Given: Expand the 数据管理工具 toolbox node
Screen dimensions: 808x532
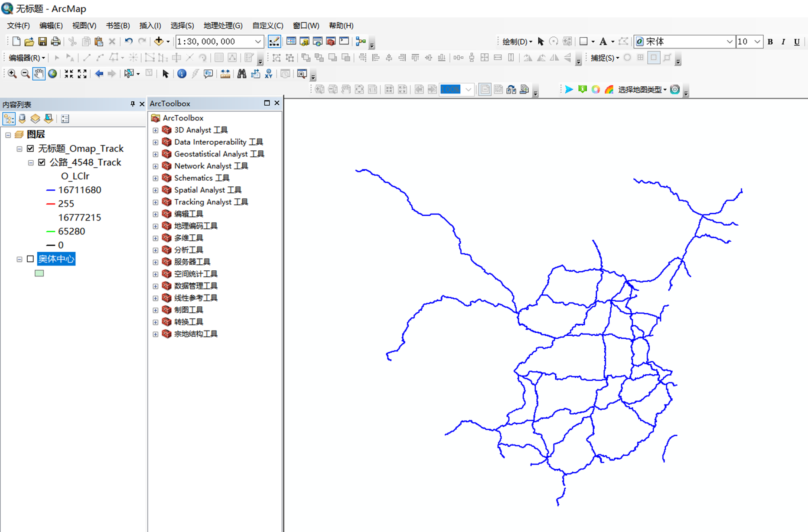Looking at the screenshot, I should (156, 286).
